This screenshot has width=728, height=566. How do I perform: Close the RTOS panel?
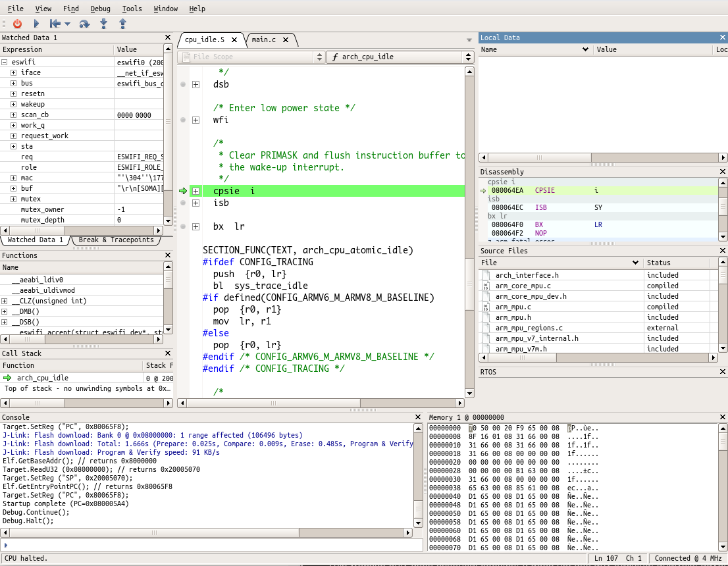723,372
